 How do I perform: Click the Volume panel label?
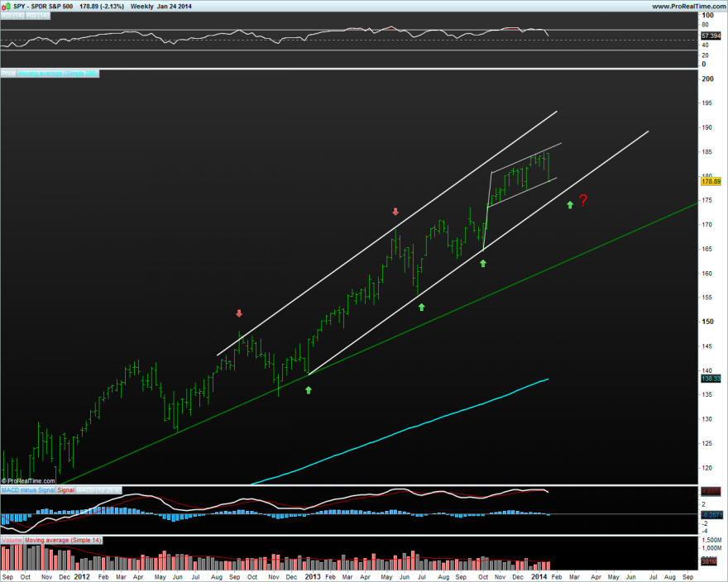click(12, 540)
